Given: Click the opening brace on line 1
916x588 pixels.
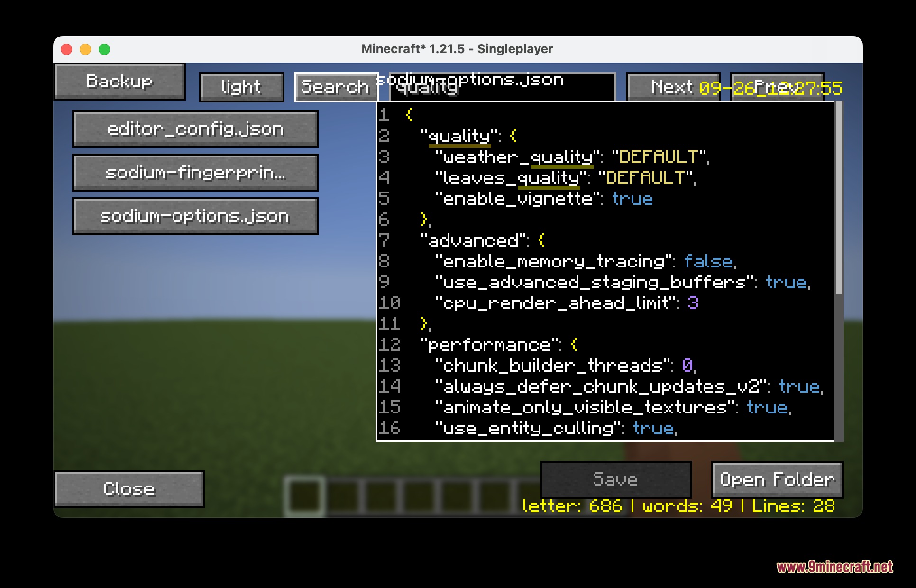Looking at the screenshot, I should 409,114.
